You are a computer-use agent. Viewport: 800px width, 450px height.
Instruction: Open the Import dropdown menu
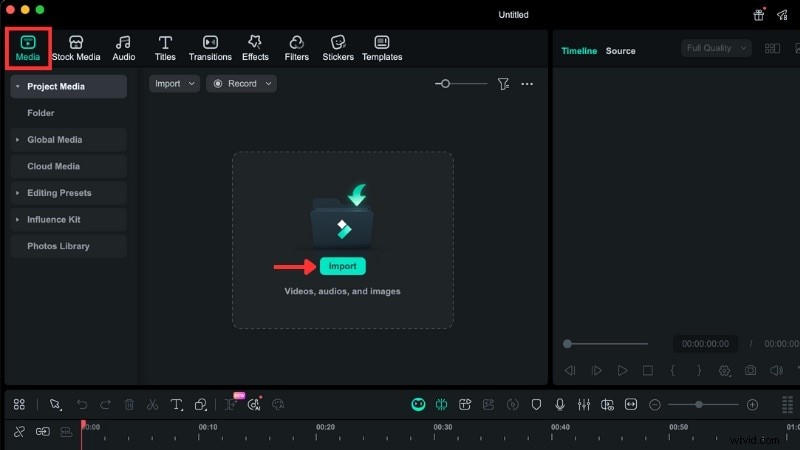coord(174,84)
